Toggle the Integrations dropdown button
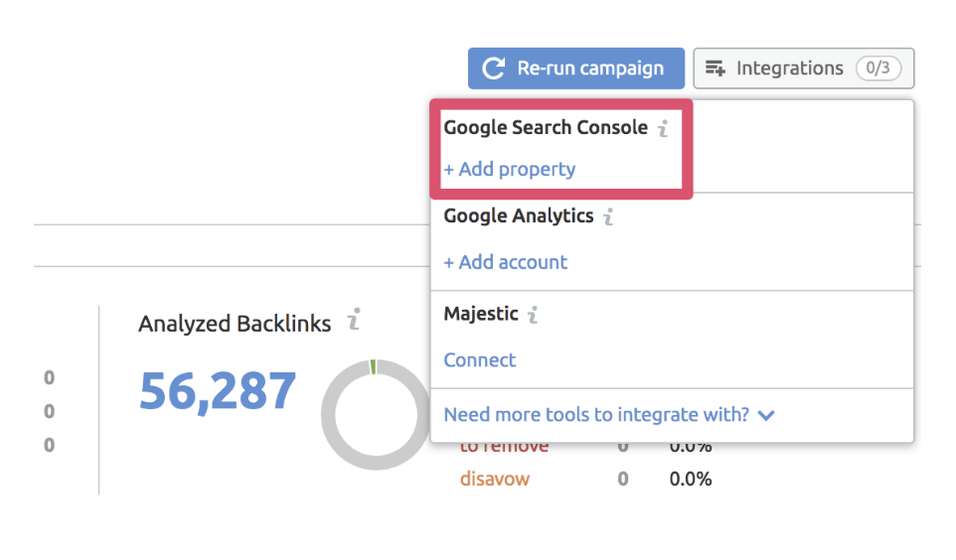The image size is (956, 560). point(803,69)
